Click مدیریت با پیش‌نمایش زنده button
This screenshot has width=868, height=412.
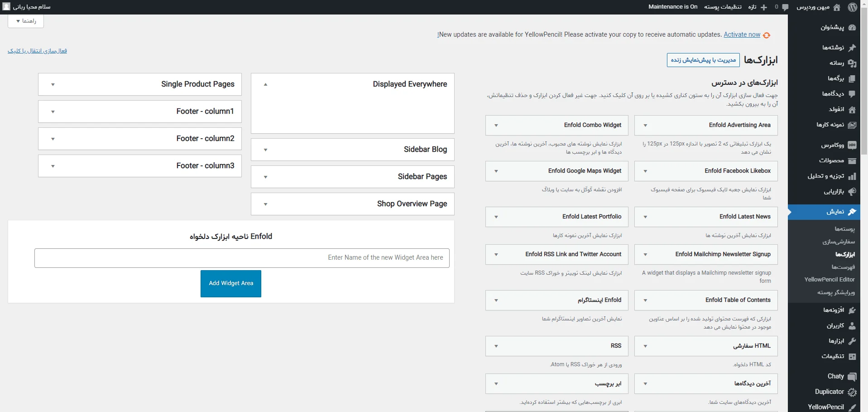[703, 60]
